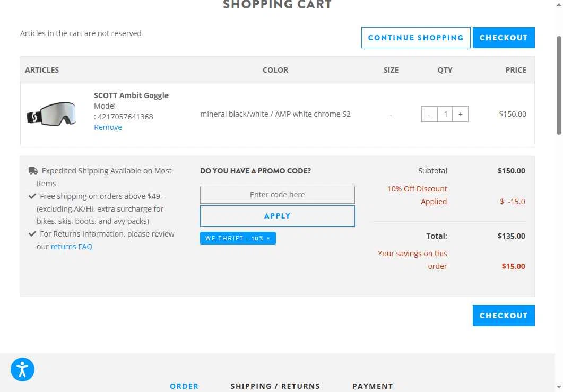Open the SCOTT Ambit Goggle product image
The image size is (563, 392).
pos(51,114)
